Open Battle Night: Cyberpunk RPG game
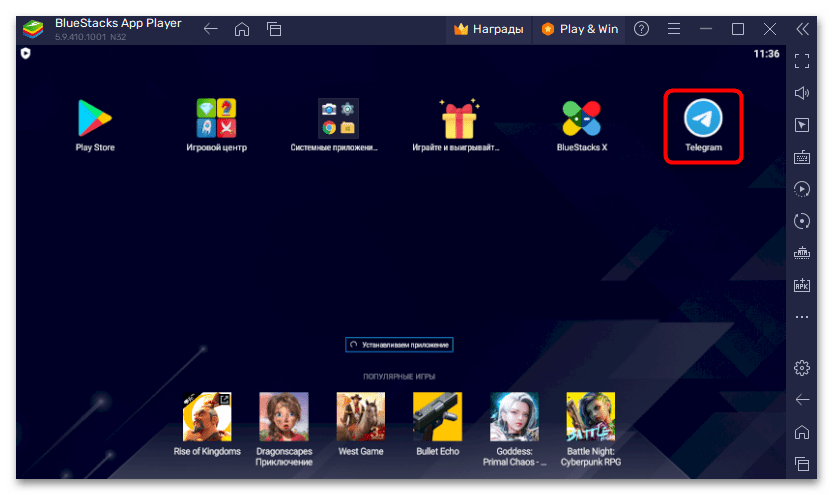The height and width of the screenshot is (495, 833). coord(591,417)
